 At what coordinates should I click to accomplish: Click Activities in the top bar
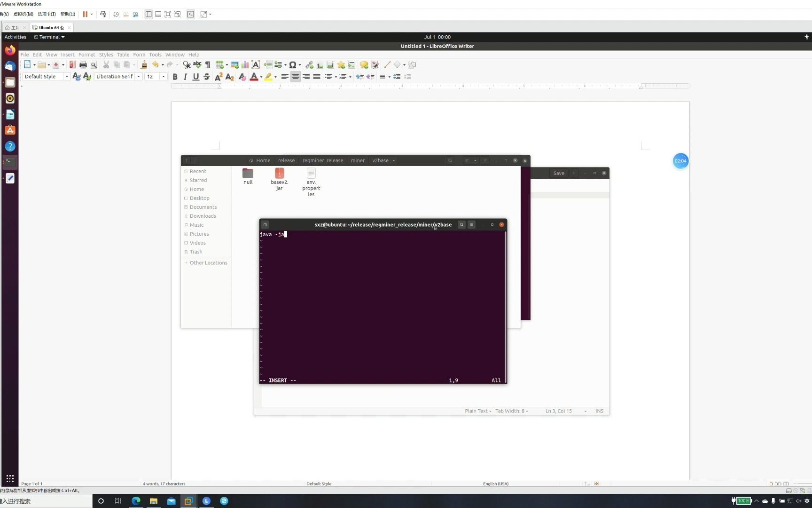[x=16, y=37]
